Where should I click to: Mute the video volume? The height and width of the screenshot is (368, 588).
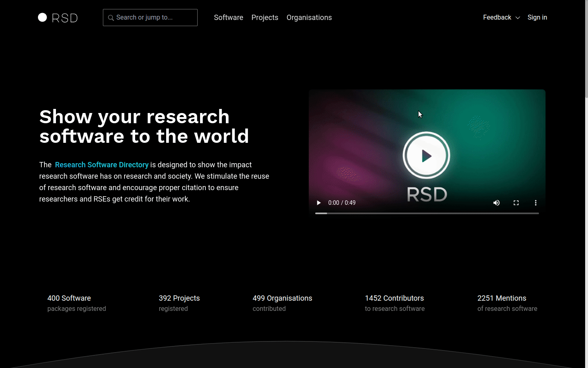(x=497, y=203)
